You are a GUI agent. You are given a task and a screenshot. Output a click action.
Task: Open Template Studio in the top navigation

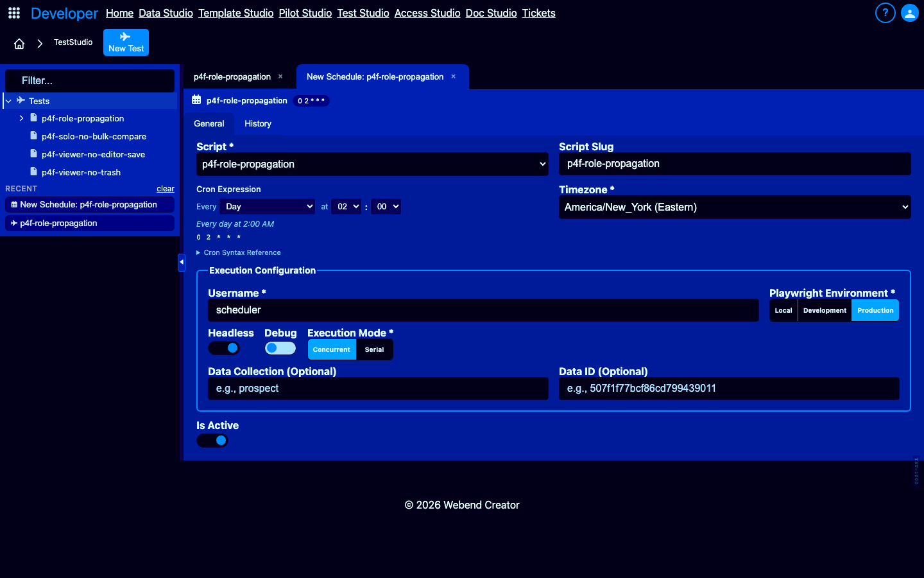click(x=235, y=13)
